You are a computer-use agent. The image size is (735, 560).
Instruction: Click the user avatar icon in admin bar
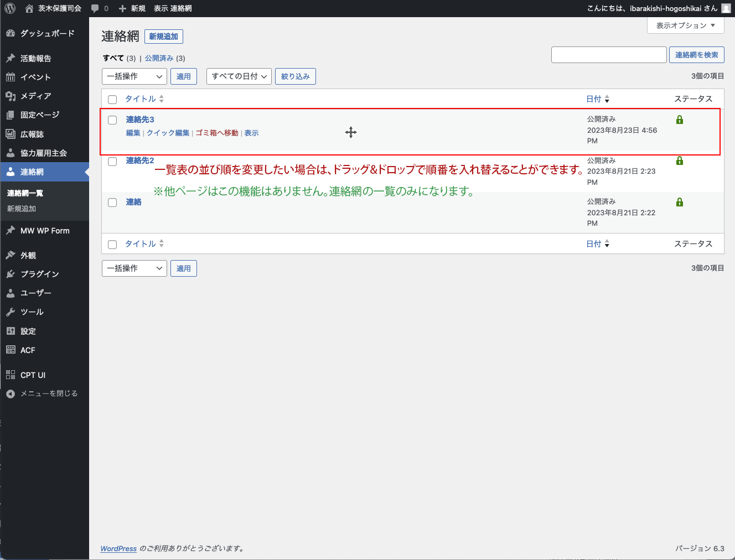726,8
